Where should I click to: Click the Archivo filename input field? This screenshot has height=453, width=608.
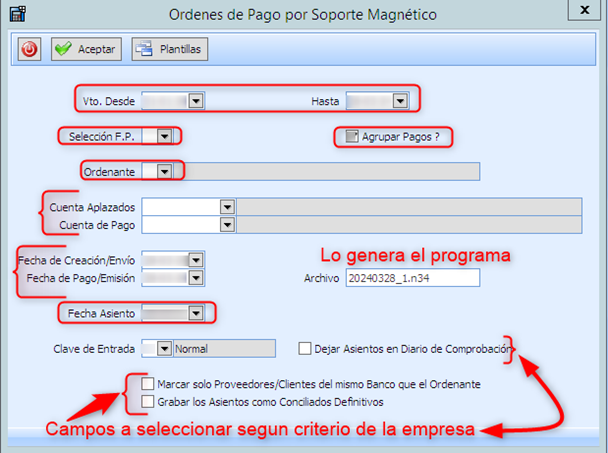coord(412,278)
